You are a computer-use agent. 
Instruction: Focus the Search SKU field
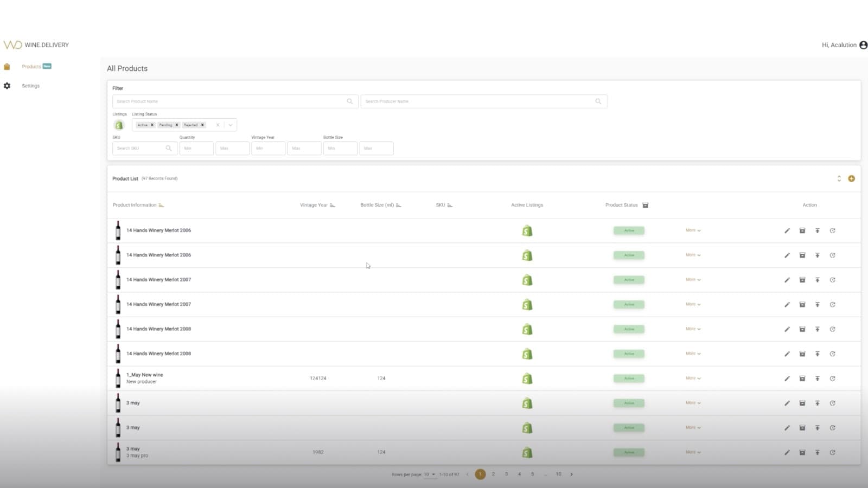point(144,148)
